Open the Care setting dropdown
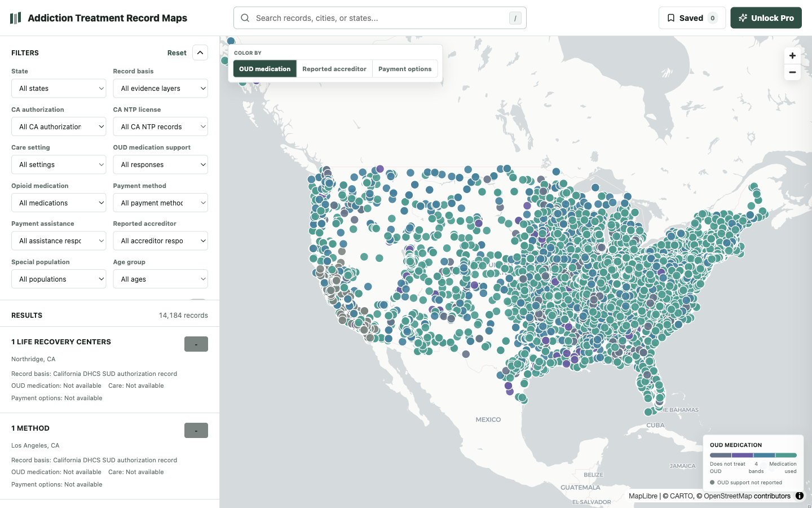 coord(59,165)
